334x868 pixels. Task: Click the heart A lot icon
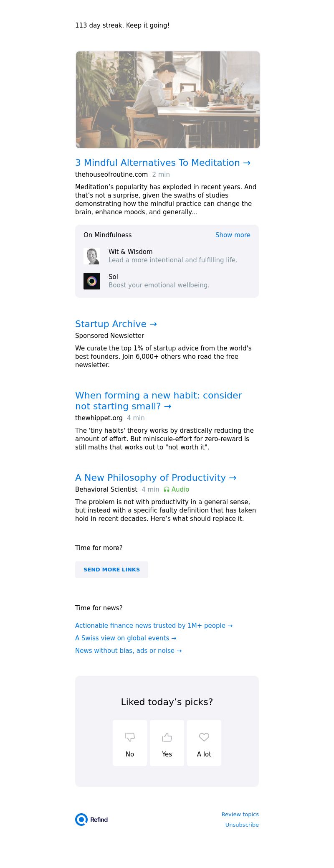204,737
